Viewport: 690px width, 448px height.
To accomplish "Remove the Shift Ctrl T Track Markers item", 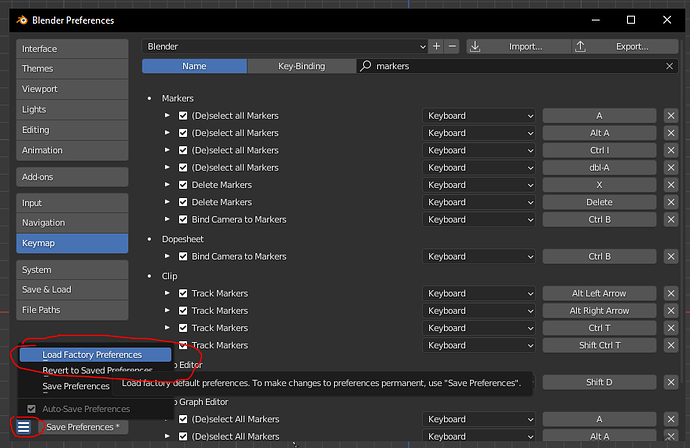I will click(x=671, y=345).
